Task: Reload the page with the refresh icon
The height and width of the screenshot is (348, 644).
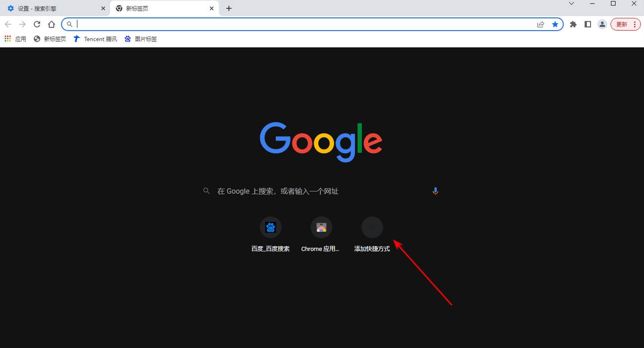Action: 37,24
